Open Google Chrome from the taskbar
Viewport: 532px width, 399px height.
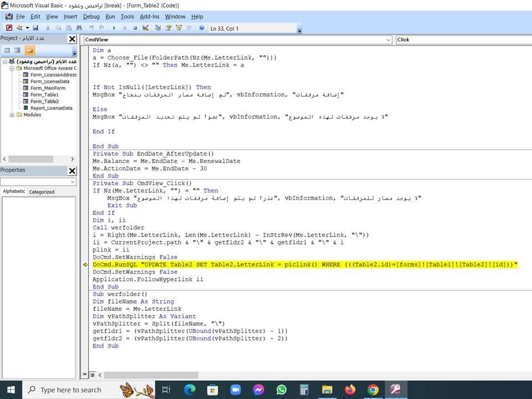pyautogui.click(x=372, y=390)
